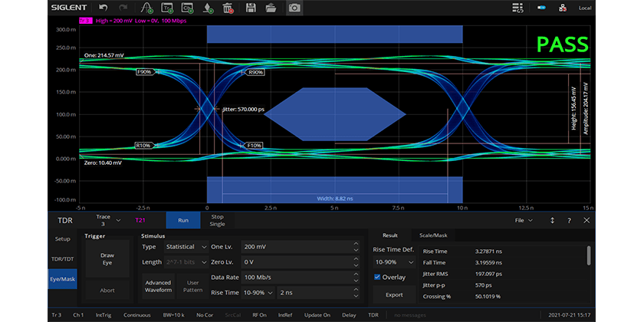Open the Setup side tab
This screenshot has width=644, height=322.
(x=63, y=238)
